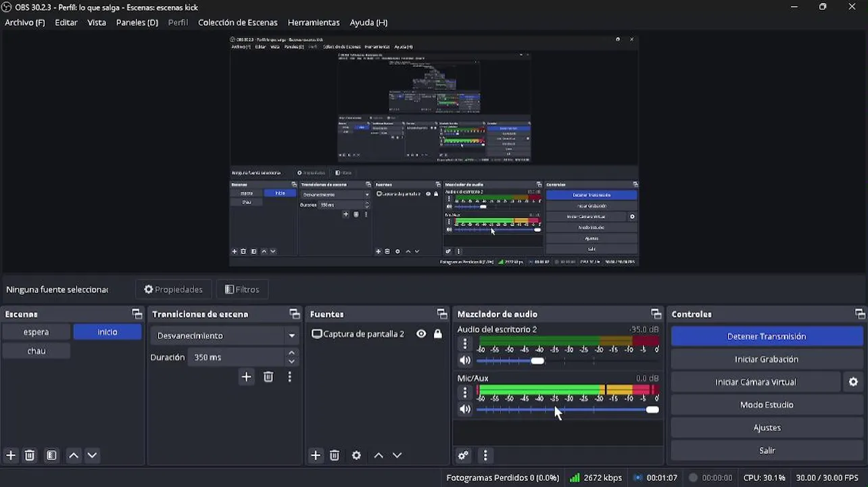Adjust Mic/Aux volume slider handle
Viewport: 868px width, 487px height.
(652, 410)
